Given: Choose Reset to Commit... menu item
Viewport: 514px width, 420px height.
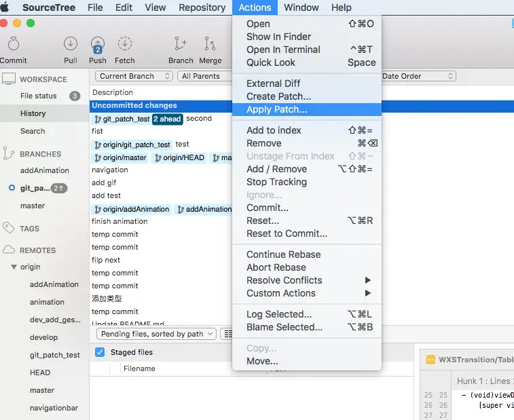Looking at the screenshot, I should (x=307, y=233).
